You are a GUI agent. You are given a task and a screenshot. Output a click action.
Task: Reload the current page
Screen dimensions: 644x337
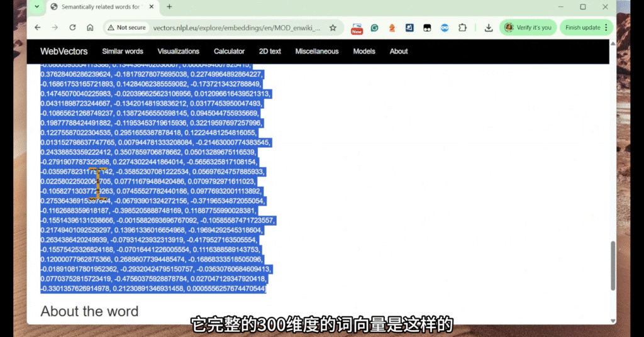(x=72, y=28)
